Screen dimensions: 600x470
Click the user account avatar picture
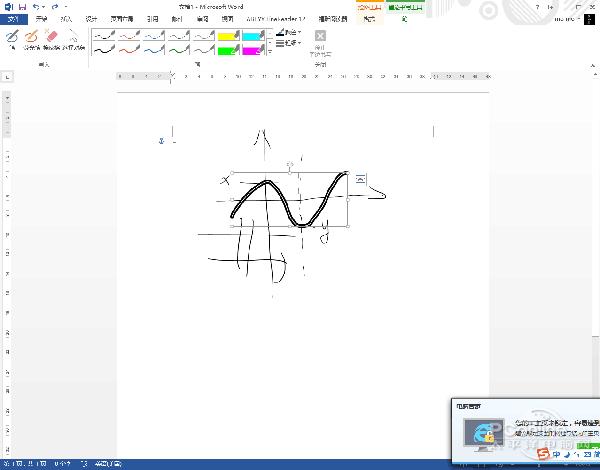(x=589, y=19)
